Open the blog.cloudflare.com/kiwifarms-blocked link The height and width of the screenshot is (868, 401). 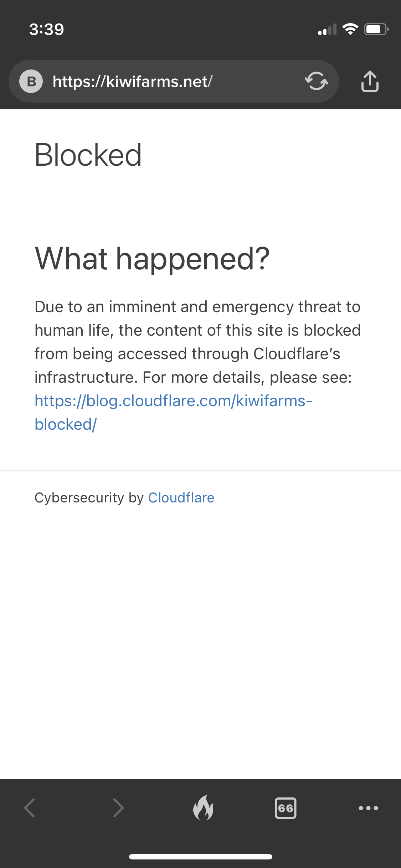coord(173,401)
